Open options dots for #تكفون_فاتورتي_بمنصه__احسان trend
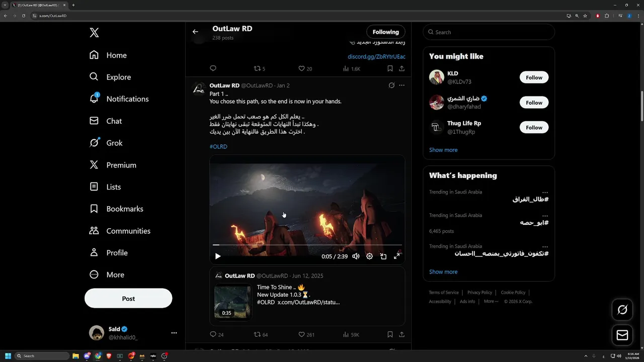 point(545,247)
